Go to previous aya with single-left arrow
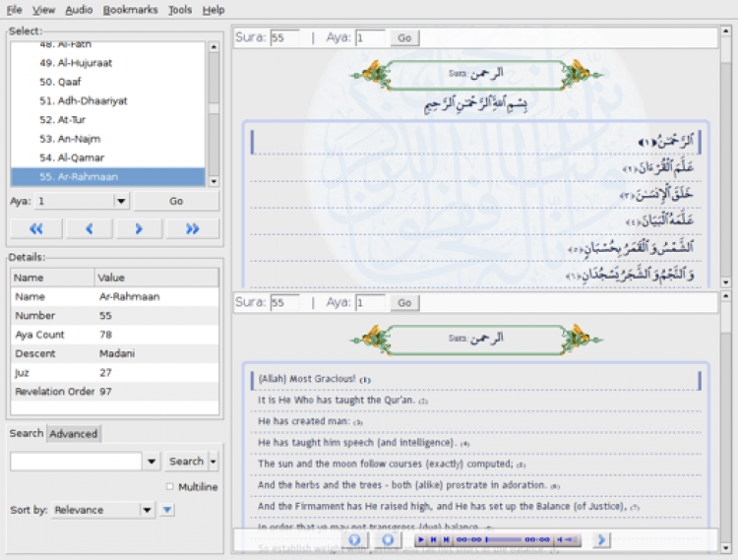This screenshot has height=560, width=738. pyautogui.click(x=90, y=228)
